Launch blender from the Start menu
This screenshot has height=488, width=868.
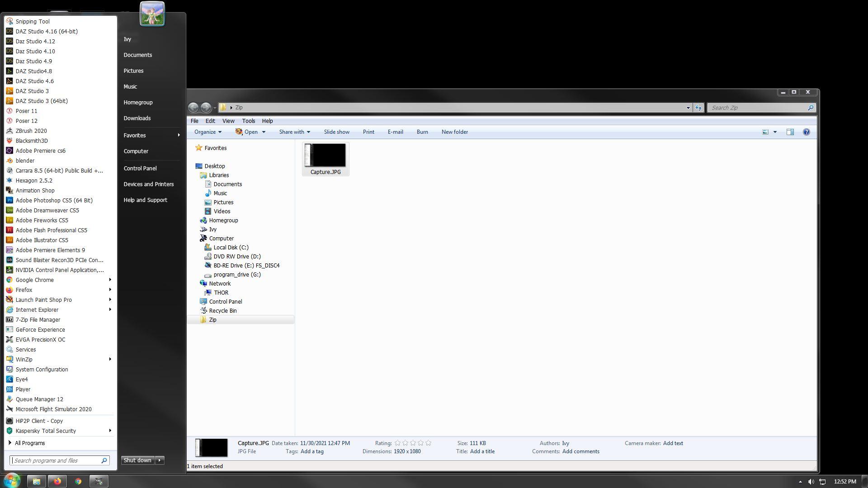coord(25,160)
